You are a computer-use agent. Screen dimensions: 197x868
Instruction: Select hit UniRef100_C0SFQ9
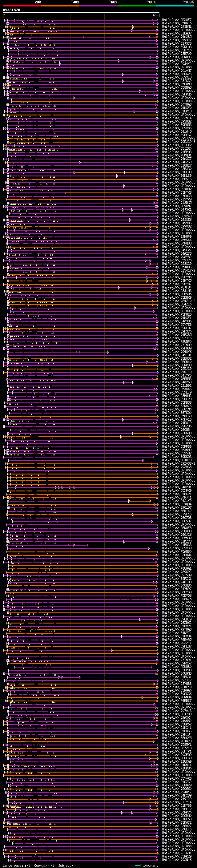(x=177, y=754)
